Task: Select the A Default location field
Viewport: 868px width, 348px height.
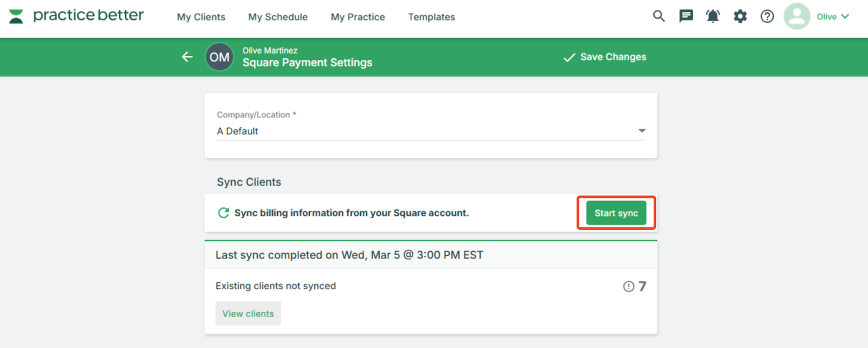Action: (431, 131)
